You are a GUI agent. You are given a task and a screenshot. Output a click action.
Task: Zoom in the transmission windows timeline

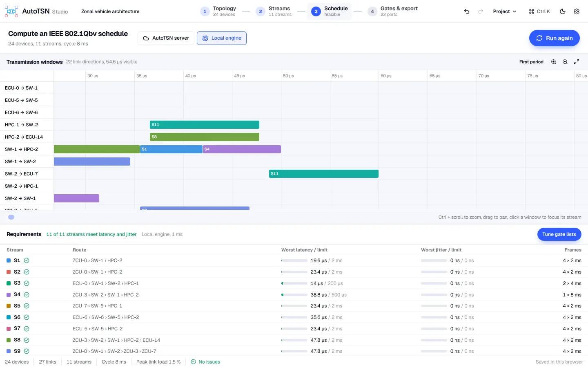pyautogui.click(x=554, y=62)
